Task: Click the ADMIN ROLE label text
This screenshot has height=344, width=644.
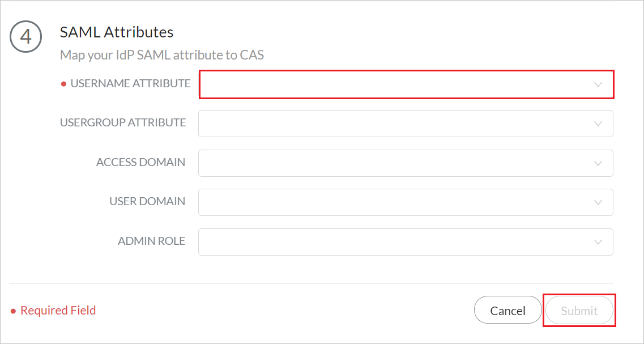Action: [x=151, y=241]
